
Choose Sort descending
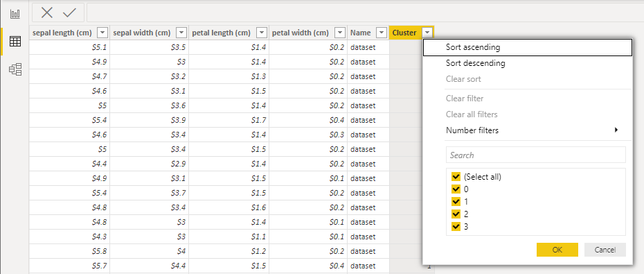coord(528,63)
